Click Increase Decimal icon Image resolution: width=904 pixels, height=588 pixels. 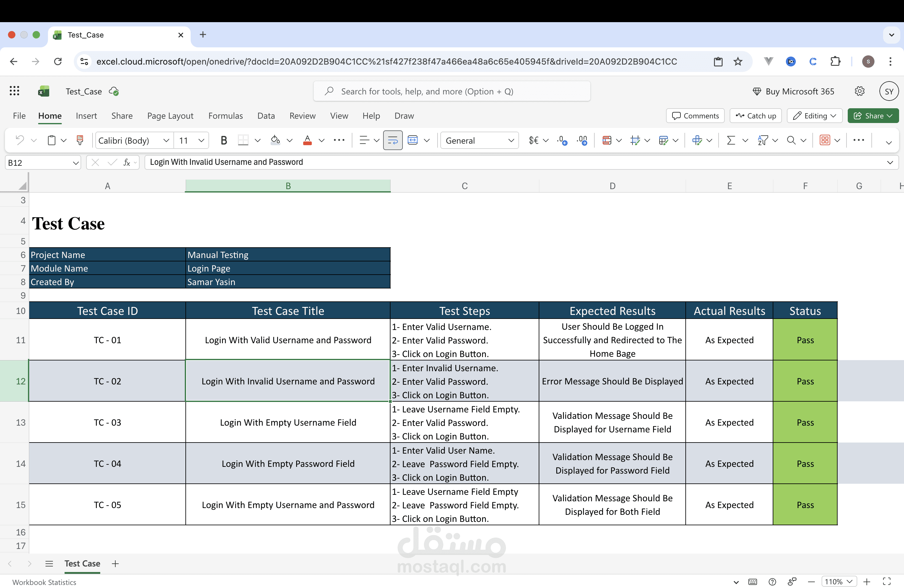tap(562, 141)
